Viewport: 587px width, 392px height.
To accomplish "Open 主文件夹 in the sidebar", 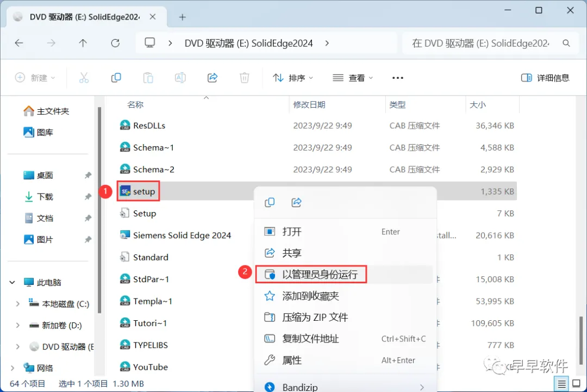I will (x=46, y=111).
